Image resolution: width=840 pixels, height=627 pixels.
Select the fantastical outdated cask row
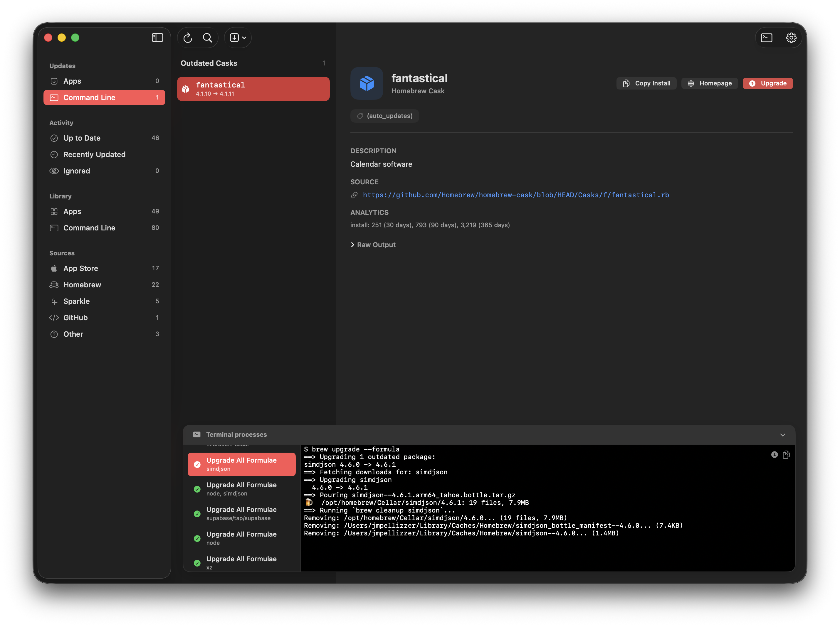tap(253, 89)
